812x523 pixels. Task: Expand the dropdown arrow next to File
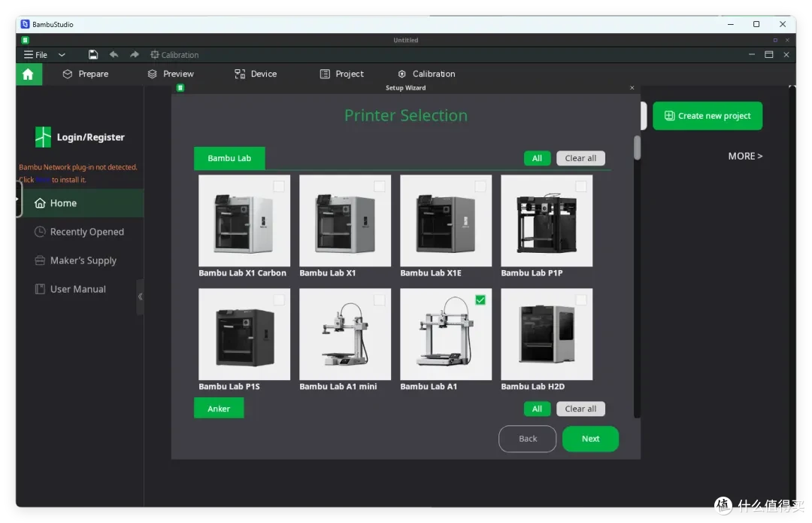tap(62, 54)
